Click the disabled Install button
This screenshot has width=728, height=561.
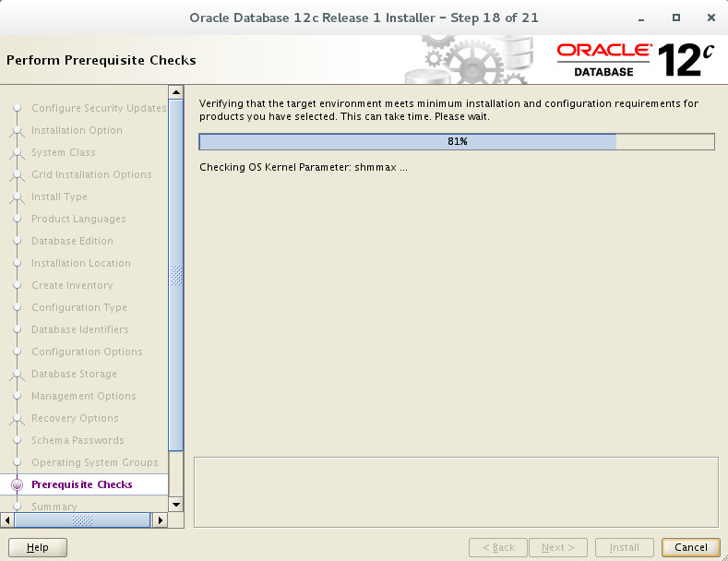pos(625,547)
